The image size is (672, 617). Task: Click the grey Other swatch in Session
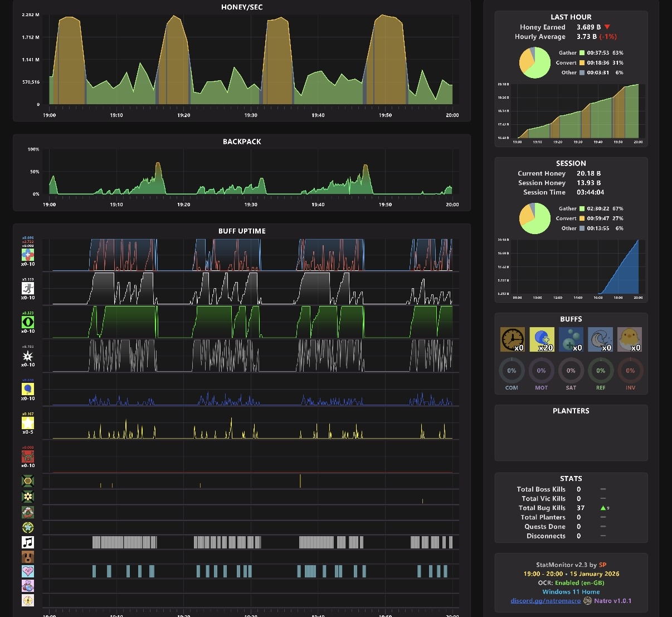pyautogui.click(x=582, y=229)
